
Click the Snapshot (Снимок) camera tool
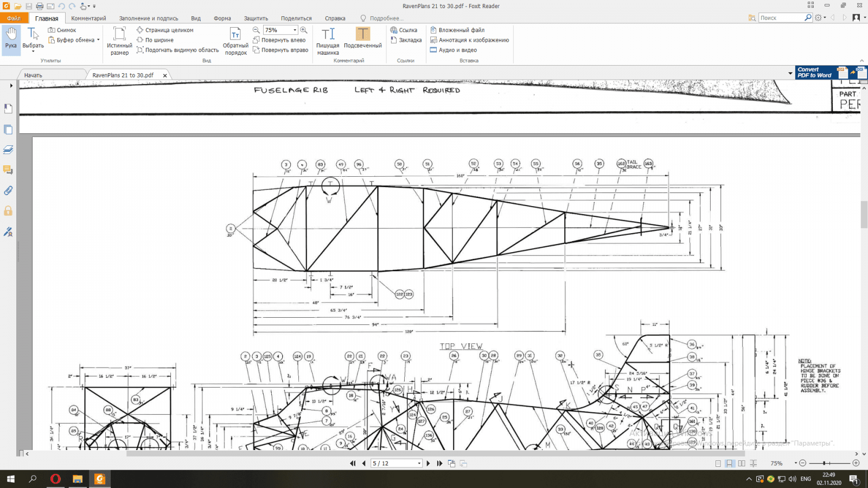tap(62, 30)
